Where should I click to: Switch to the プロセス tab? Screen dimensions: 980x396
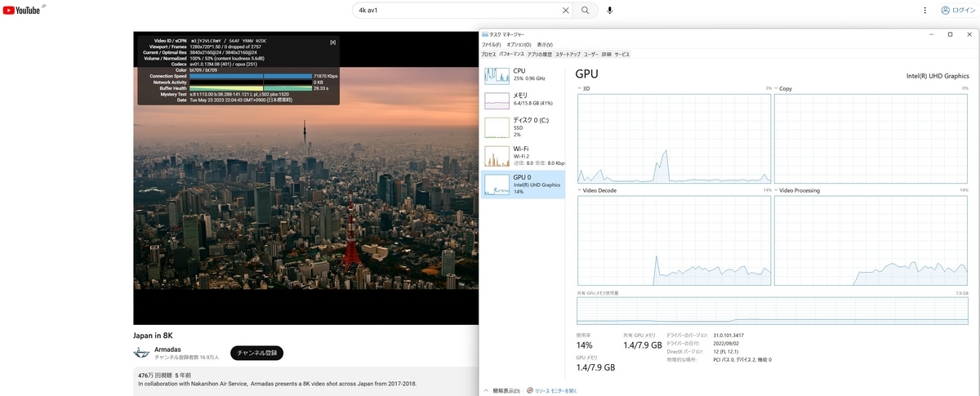(488, 54)
